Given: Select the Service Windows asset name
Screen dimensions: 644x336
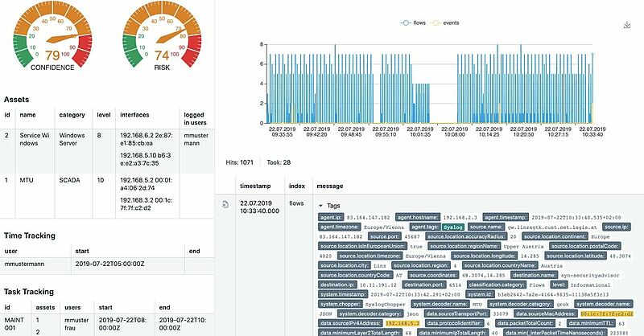Looking at the screenshot, I should [x=35, y=139].
